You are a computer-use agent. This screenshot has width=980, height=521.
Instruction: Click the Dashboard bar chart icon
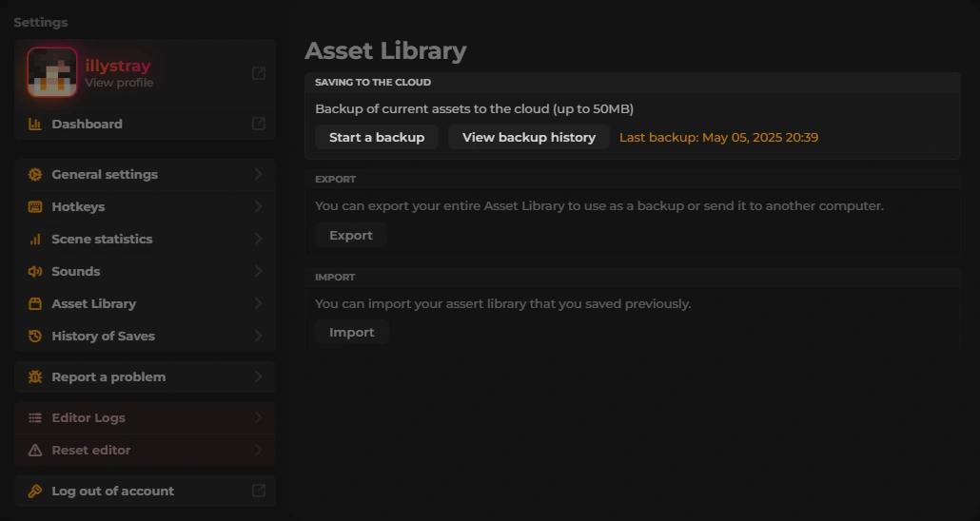tap(35, 124)
